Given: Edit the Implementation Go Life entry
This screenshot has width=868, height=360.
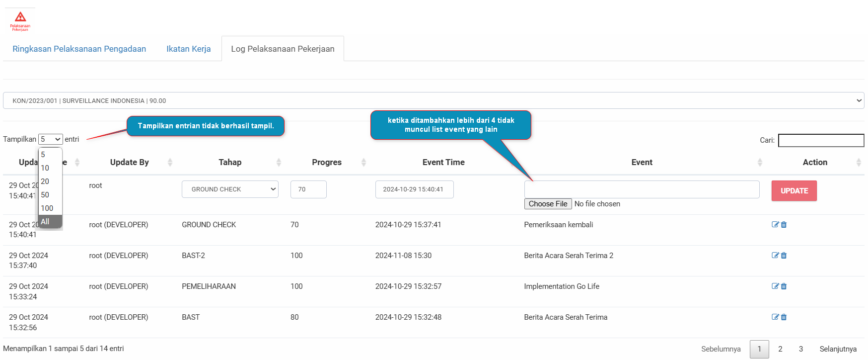Looking at the screenshot, I should coord(775,286).
